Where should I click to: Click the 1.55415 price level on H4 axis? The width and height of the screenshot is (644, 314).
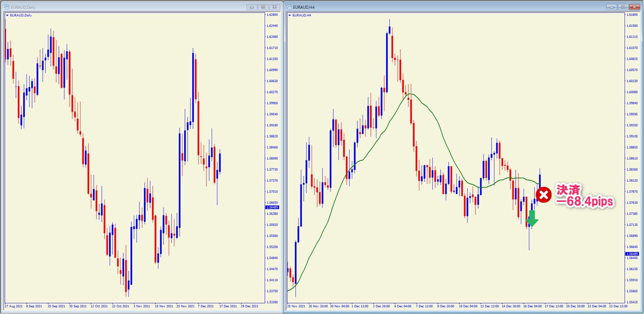pyautogui.click(x=632, y=302)
